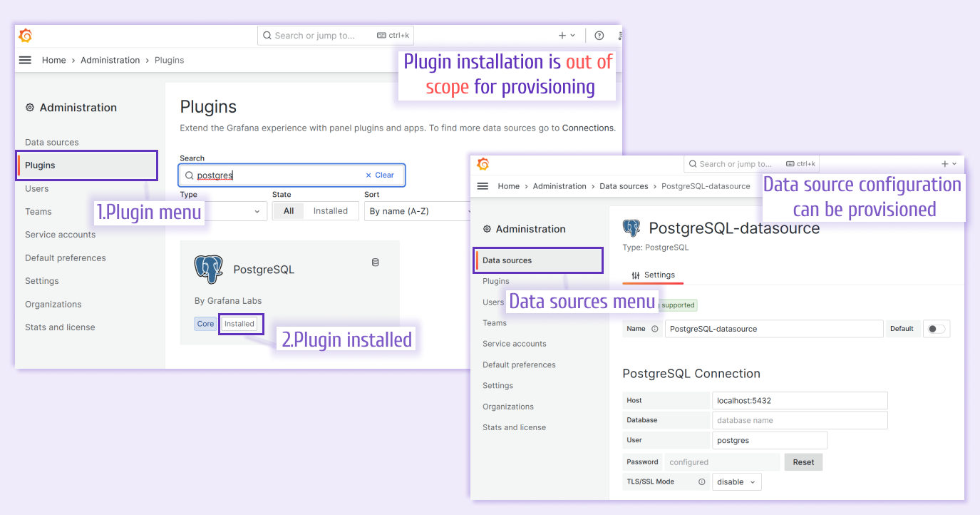This screenshot has width=980, height=515.
Task: Select the Installed state filter
Action: click(331, 211)
